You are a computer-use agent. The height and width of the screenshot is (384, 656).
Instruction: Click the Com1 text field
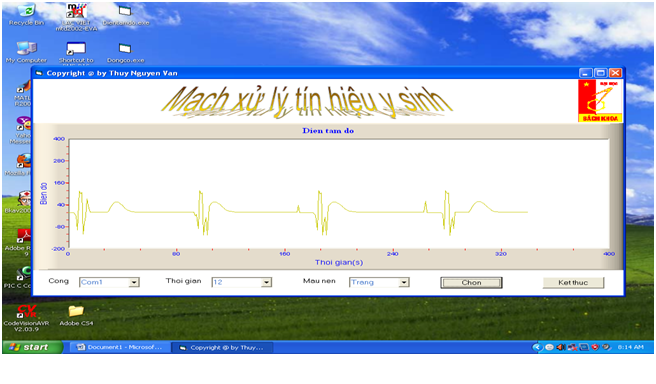(x=104, y=282)
